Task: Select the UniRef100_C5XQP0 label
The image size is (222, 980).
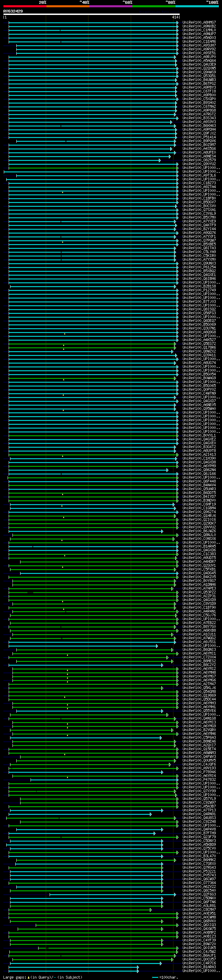Action: [199, 99]
